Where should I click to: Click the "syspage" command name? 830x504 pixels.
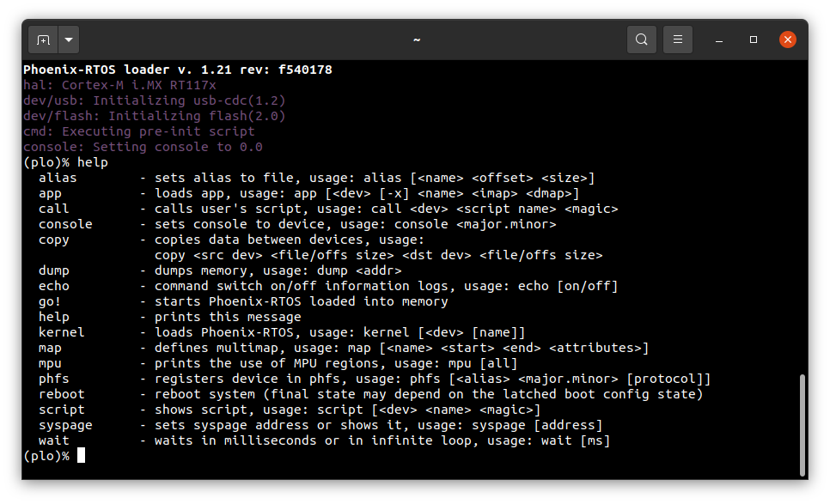pyautogui.click(x=65, y=425)
